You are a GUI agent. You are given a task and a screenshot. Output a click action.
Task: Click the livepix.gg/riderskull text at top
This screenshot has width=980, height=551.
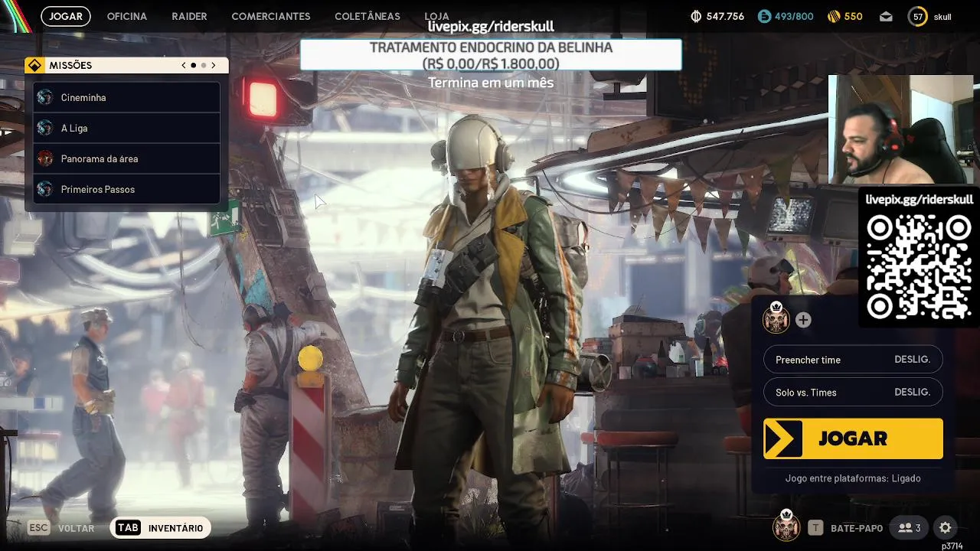(491, 27)
